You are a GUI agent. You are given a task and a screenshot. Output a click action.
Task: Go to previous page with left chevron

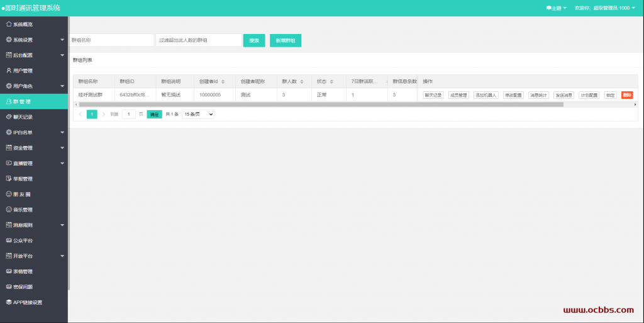click(x=80, y=114)
